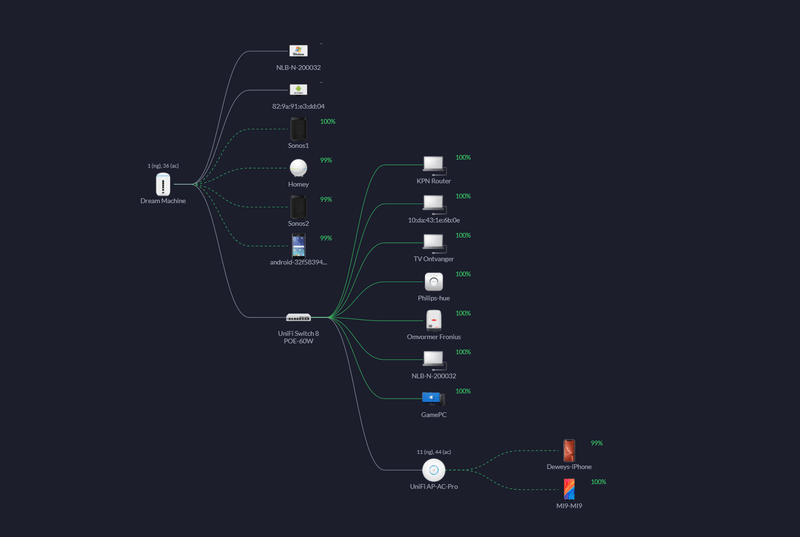Screen dimensions: 800x537
Task: Open the GamePC desktop icon
Action: click(x=434, y=399)
